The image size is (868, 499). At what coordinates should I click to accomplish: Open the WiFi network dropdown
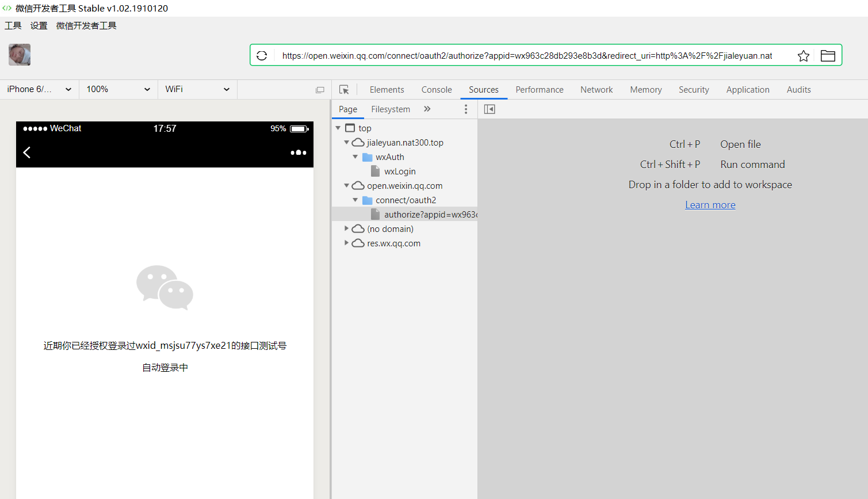coord(197,89)
